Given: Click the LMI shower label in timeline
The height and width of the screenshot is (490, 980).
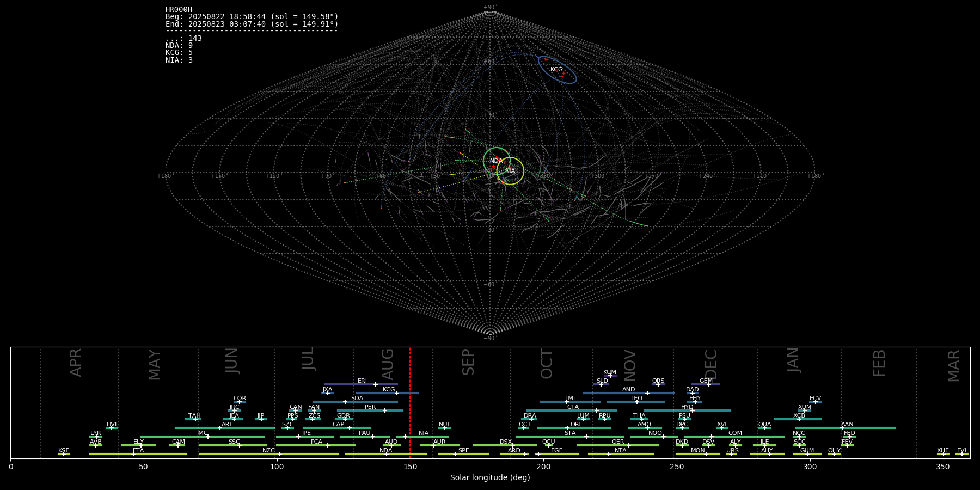Looking at the screenshot, I should 570,399.
